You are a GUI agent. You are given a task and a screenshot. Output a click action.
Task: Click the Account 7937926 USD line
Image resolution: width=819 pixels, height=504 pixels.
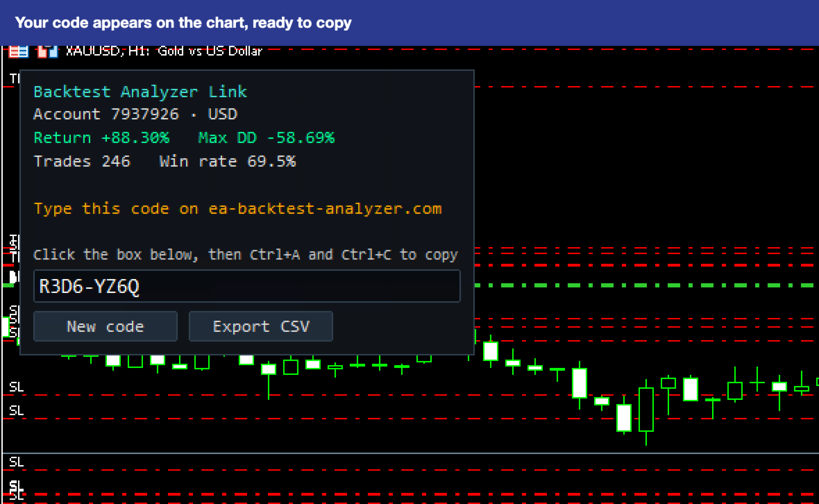pos(135,115)
